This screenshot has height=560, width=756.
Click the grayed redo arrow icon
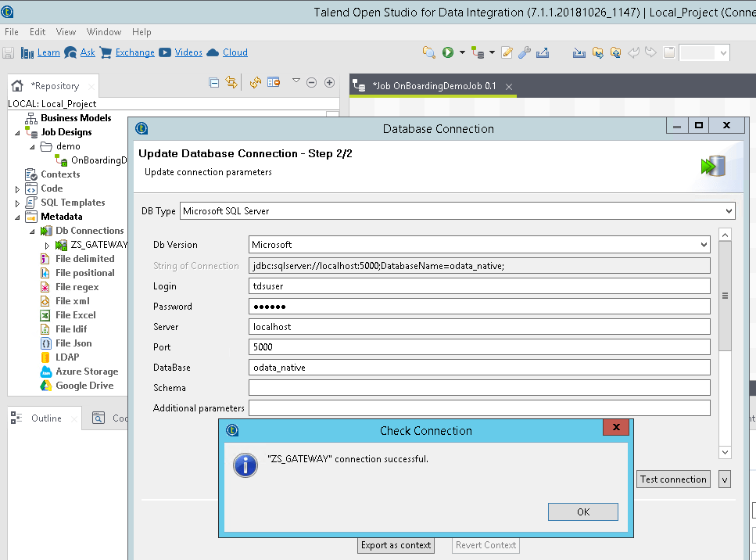click(x=651, y=52)
